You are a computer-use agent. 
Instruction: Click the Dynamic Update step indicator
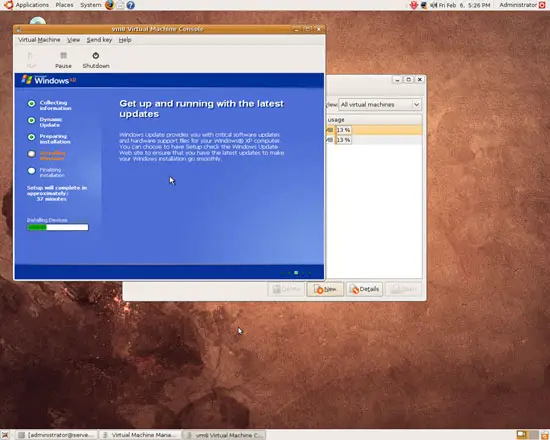pyautogui.click(x=32, y=120)
